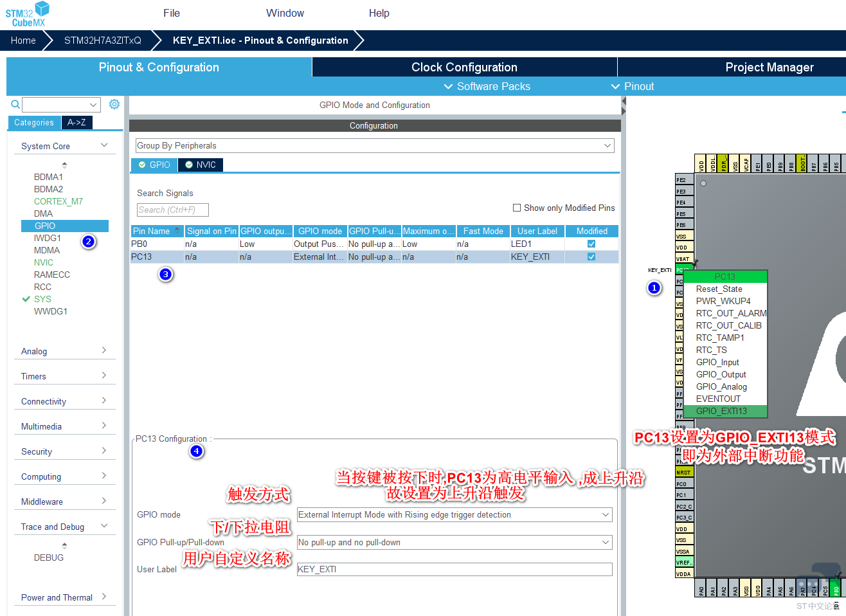Expand the Middleware category
Screen dimensions: 846x616
104,501
